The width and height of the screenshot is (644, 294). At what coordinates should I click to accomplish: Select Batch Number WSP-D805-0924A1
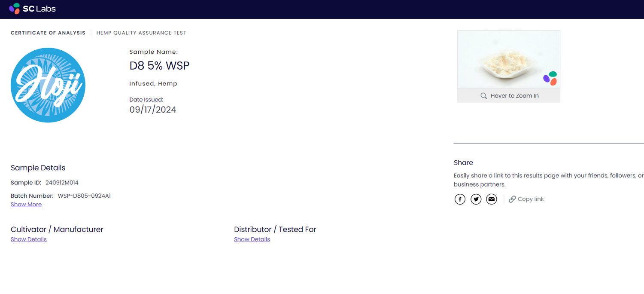click(x=84, y=196)
